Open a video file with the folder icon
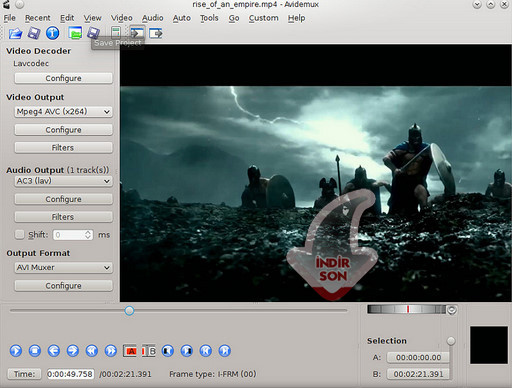 (15, 33)
